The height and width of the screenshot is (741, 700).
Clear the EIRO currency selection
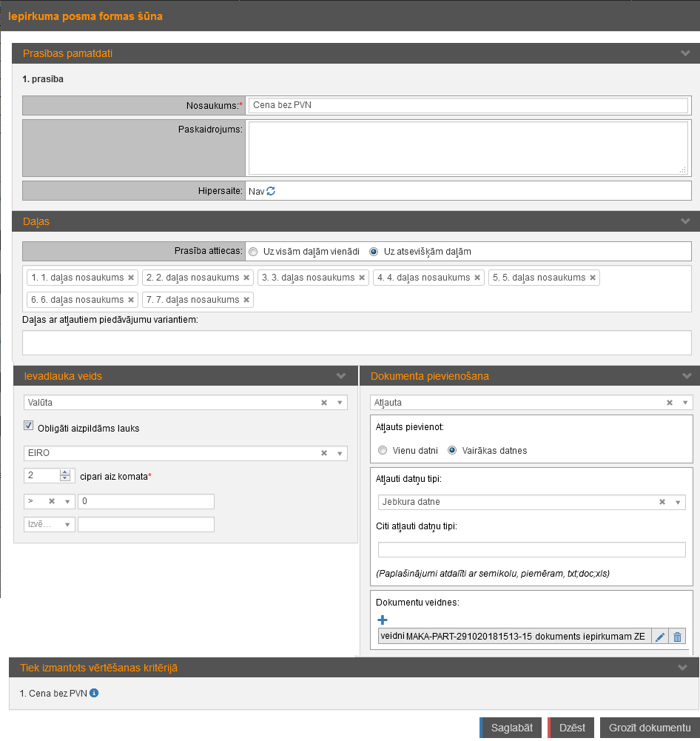(x=324, y=453)
